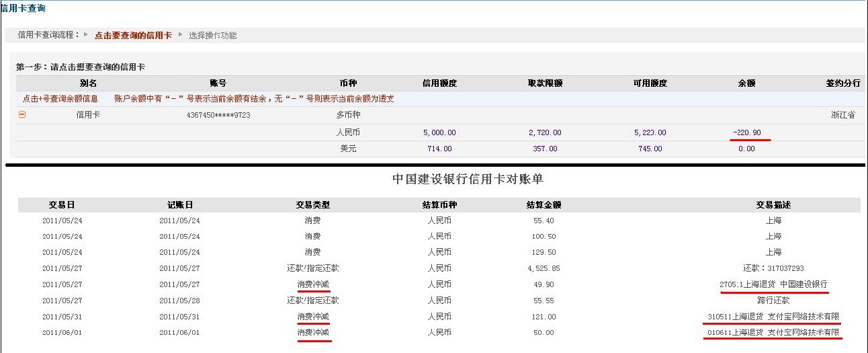The width and height of the screenshot is (868, 353).
Task: Click the 可用额度 column header
Action: (x=650, y=83)
